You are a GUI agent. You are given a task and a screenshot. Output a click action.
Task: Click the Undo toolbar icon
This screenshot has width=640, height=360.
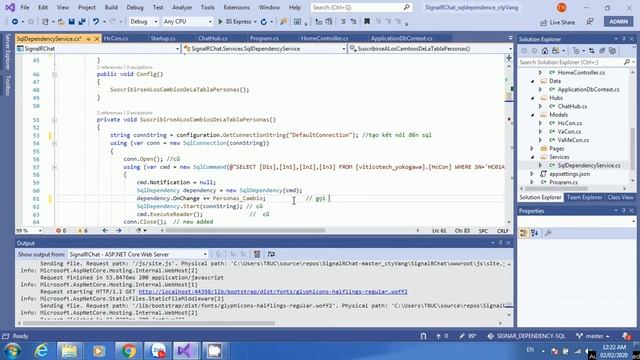point(96,22)
